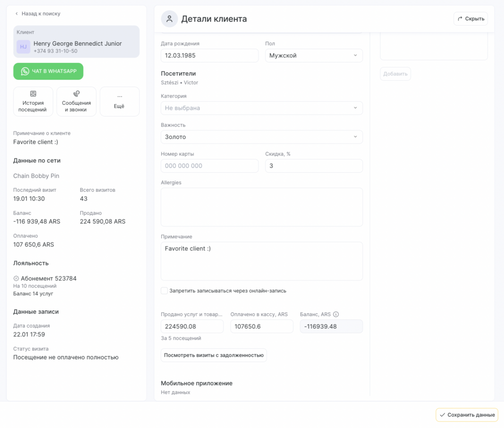
Task: Click the Абонемент 523784 checkmark icon
Action: coord(16,278)
